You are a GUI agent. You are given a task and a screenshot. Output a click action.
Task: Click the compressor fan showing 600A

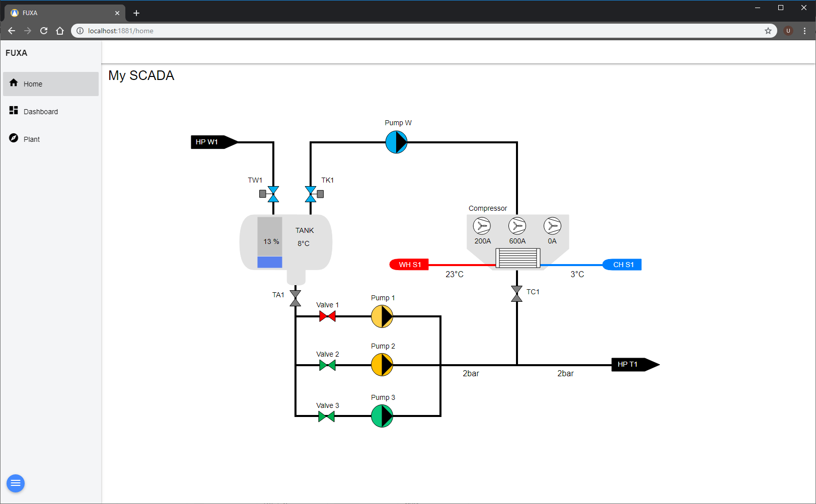(x=517, y=226)
